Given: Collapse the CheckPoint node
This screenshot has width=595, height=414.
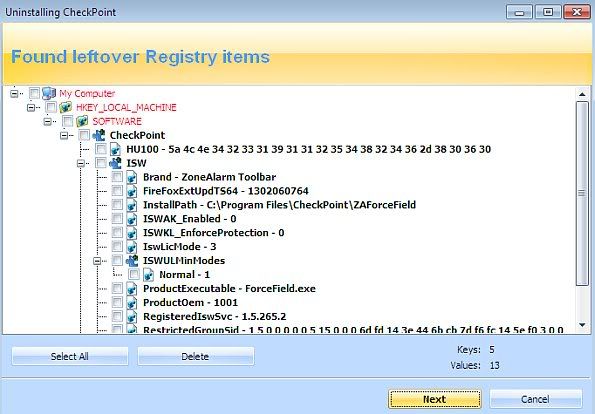Looking at the screenshot, I should (x=64, y=135).
